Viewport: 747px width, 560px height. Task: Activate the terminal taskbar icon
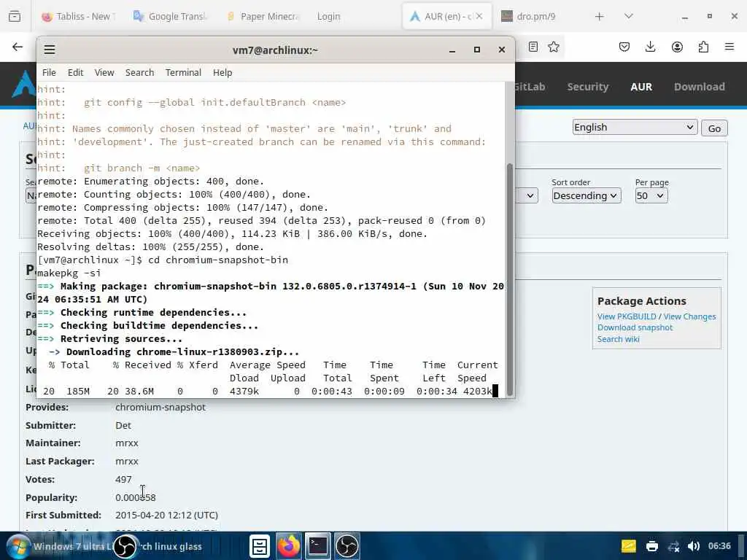[318, 545]
